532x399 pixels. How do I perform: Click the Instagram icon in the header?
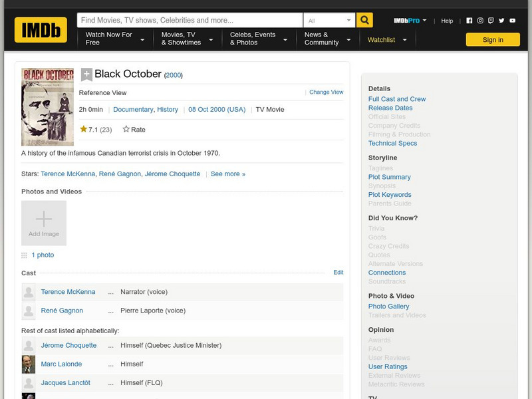point(480,20)
